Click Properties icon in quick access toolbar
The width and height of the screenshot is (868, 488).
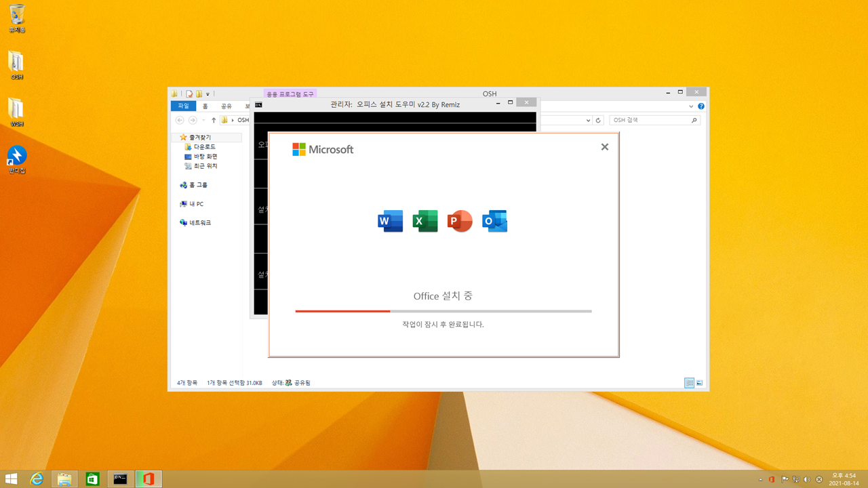tap(190, 94)
